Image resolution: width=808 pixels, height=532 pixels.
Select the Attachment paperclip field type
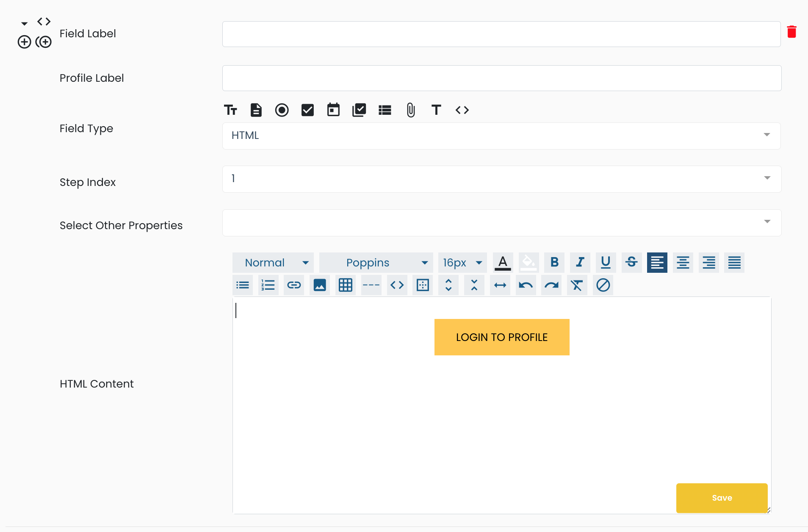click(x=411, y=110)
